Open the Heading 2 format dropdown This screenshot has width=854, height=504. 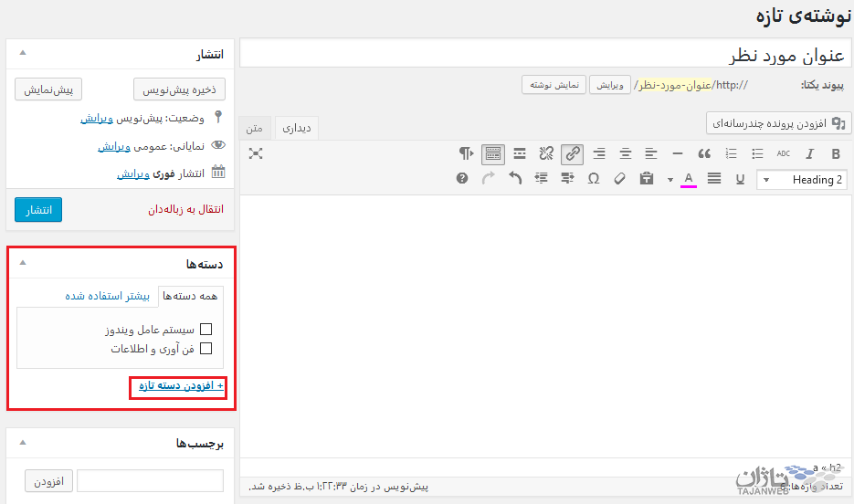802,180
